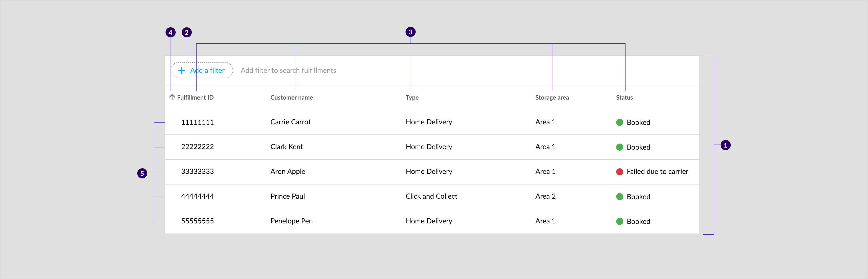Click the Fulfillment ID column header
Image resolution: width=868 pixels, height=279 pixels.
click(x=195, y=98)
